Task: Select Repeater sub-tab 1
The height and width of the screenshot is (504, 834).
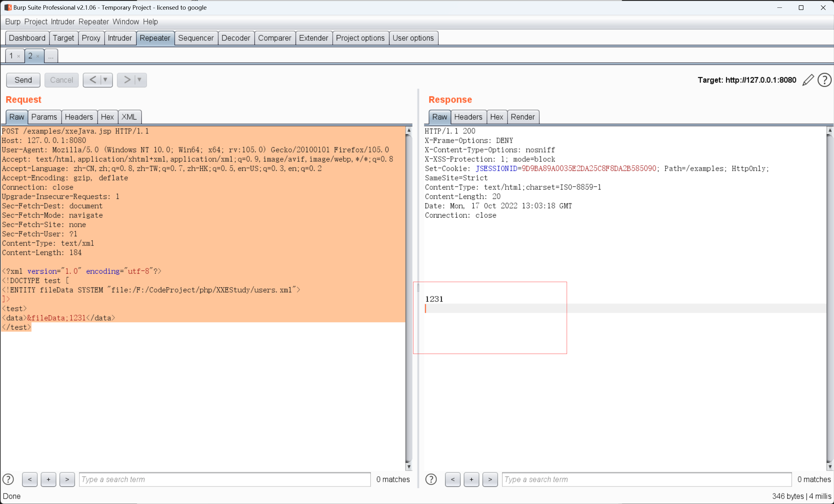Action: 11,56
